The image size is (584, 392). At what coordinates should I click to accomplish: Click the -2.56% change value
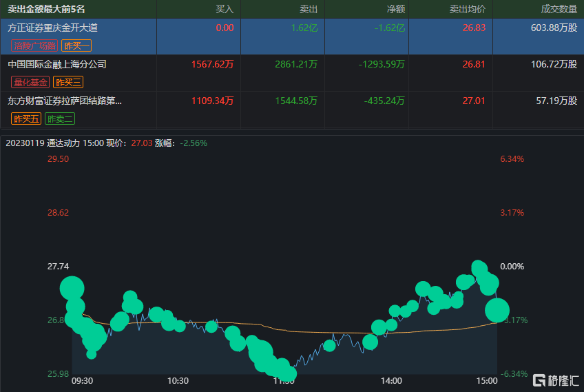tap(194, 143)
